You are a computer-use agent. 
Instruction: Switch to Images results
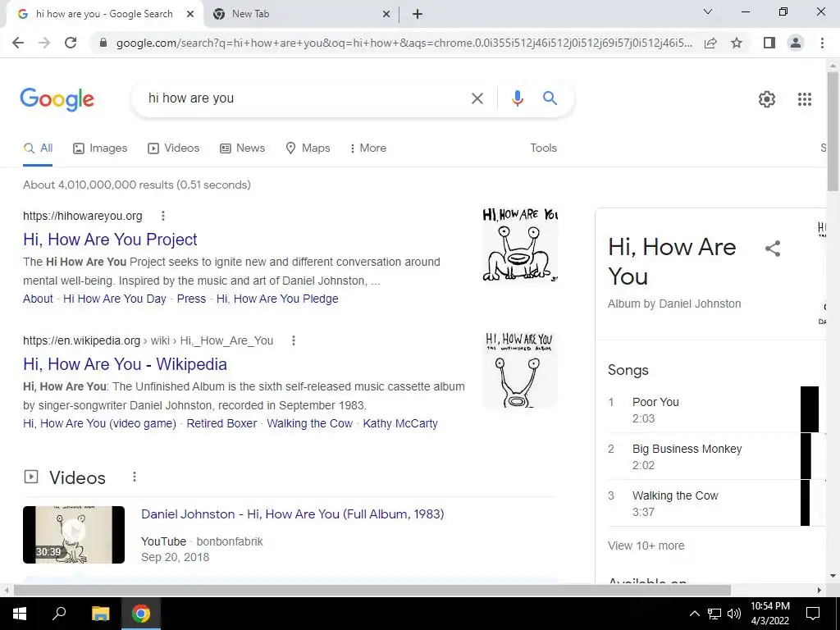[x=100, y=148]
